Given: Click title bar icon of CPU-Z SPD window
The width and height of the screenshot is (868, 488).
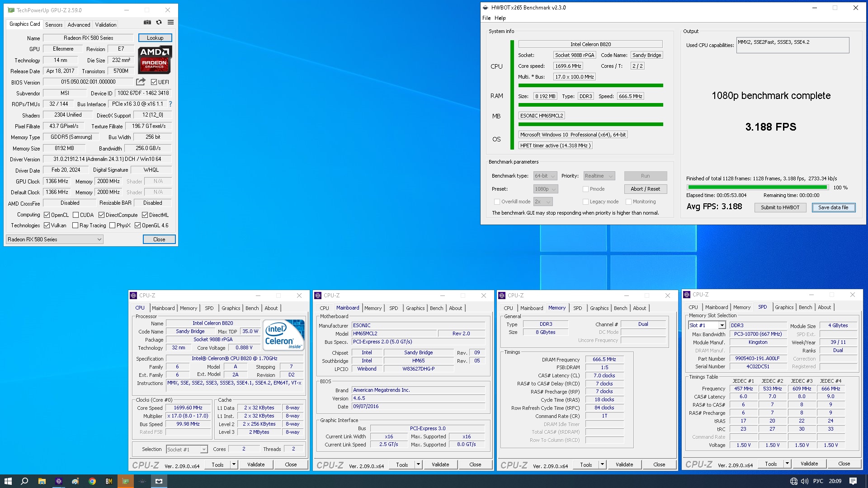Looking at the screenshot, I should pos(687,295).
